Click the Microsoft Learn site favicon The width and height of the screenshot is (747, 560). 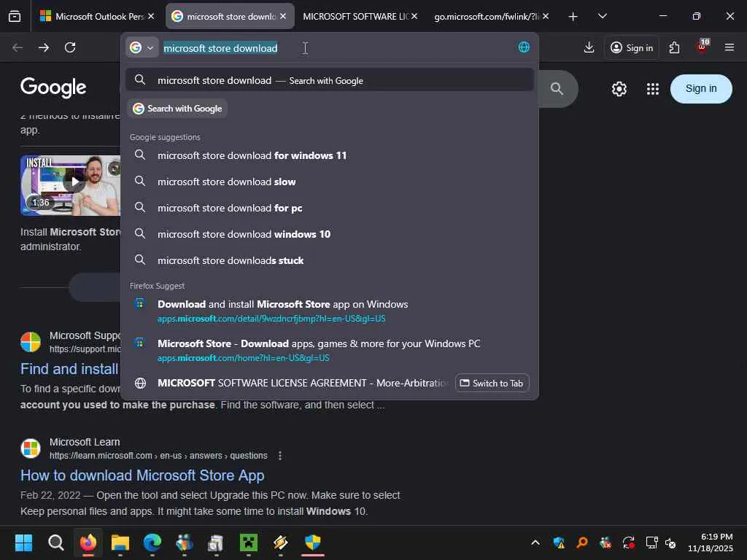(x=31, y=448)
